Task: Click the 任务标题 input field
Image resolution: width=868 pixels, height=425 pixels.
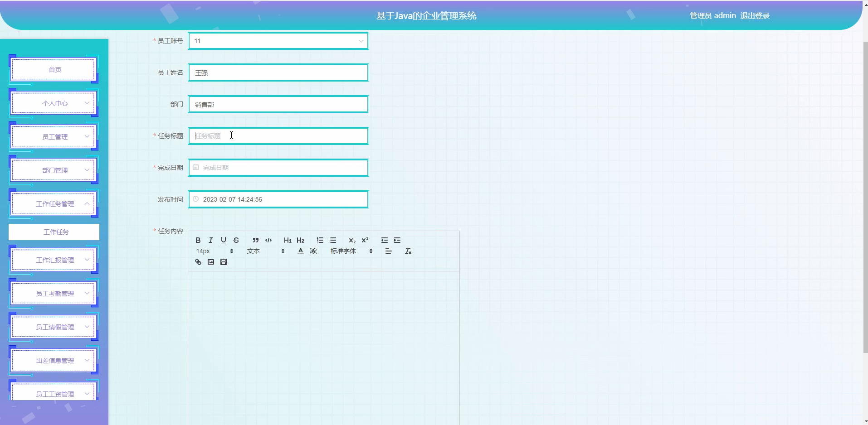Action: 278,136
